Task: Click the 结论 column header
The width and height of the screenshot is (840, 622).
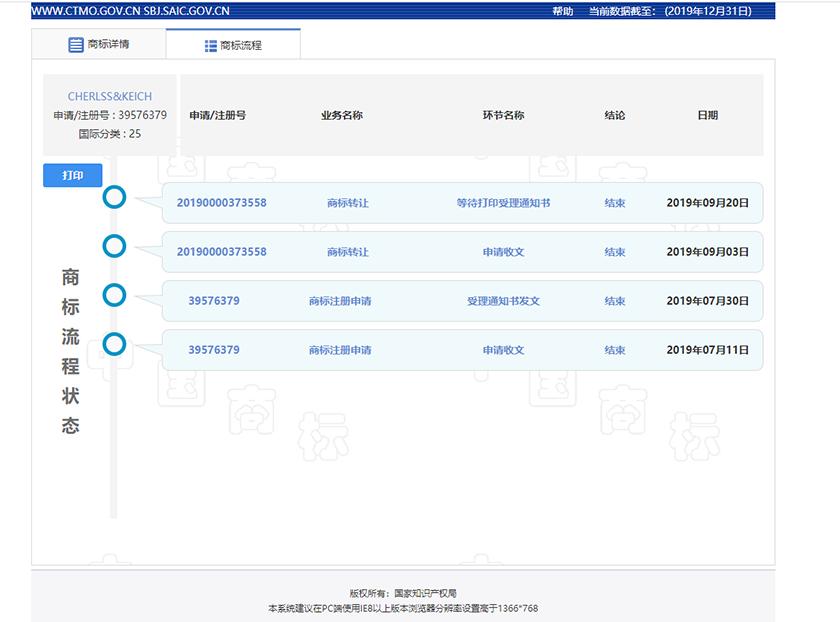Action: (x=616, y=115)
